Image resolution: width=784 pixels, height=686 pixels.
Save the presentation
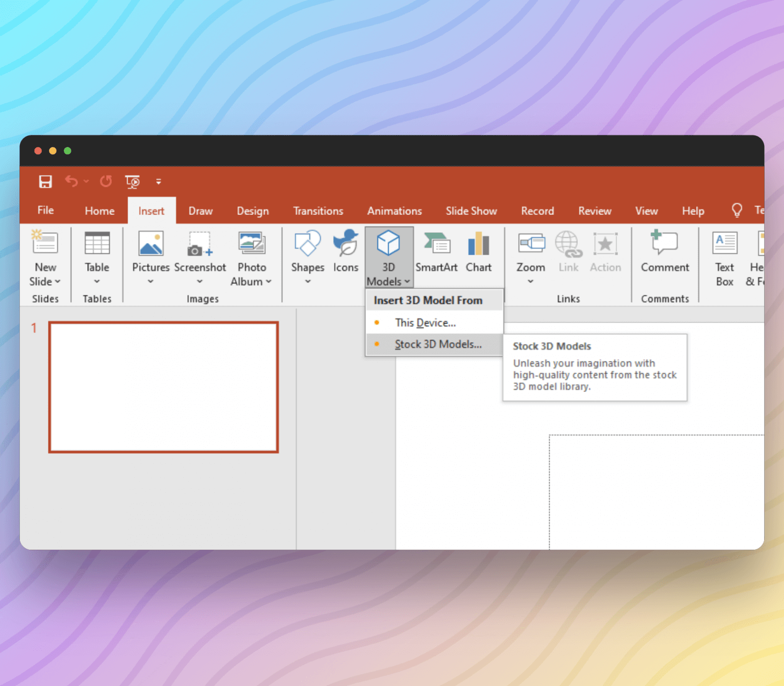(45, 182)
